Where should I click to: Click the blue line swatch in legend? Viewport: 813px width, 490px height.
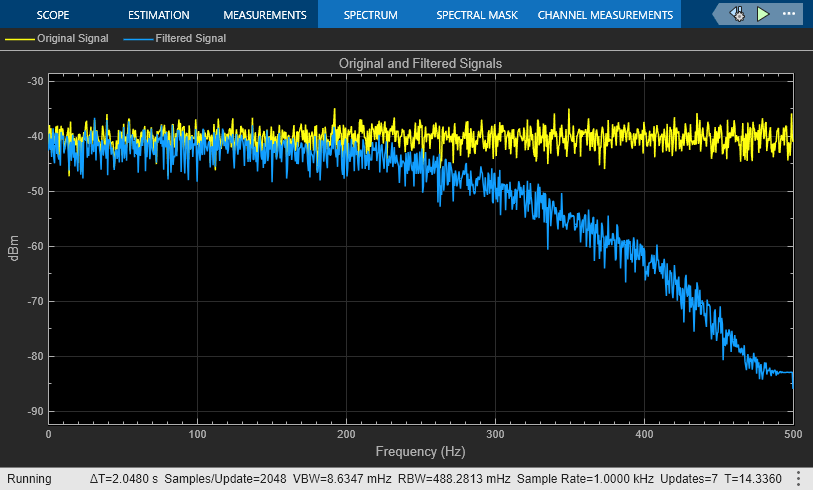point(137,38)
